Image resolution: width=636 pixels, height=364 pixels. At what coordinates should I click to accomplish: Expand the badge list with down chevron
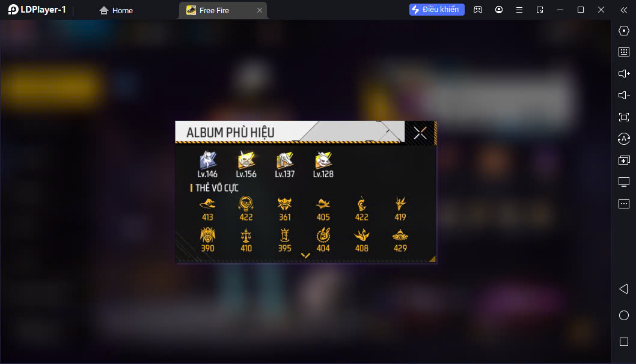coord(305,255)
